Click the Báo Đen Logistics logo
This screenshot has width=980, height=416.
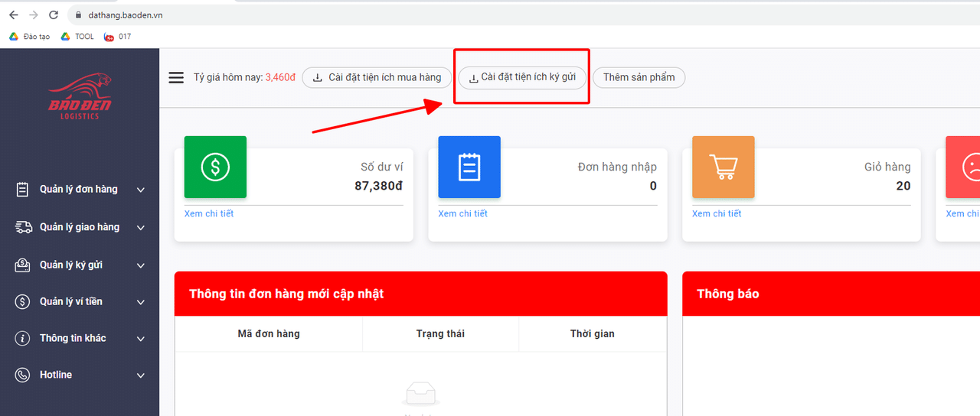click(x=80, y=97)
